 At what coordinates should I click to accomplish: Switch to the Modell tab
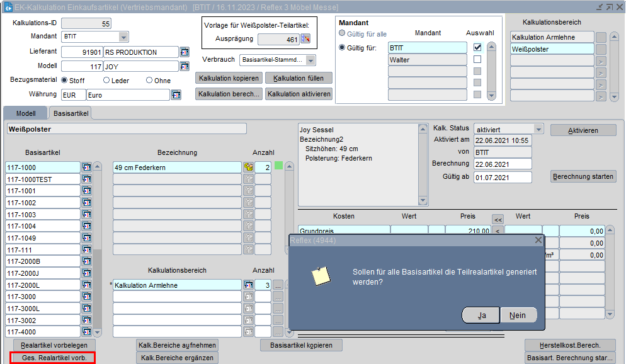point(26,113)
